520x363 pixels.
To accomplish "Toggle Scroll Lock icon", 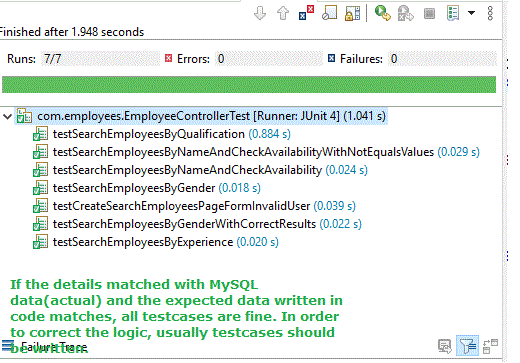I will (353, 13).
